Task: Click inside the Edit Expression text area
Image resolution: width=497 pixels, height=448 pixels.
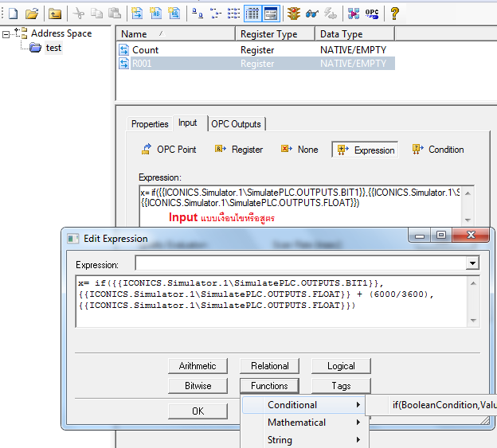Action: pos(272,302)
